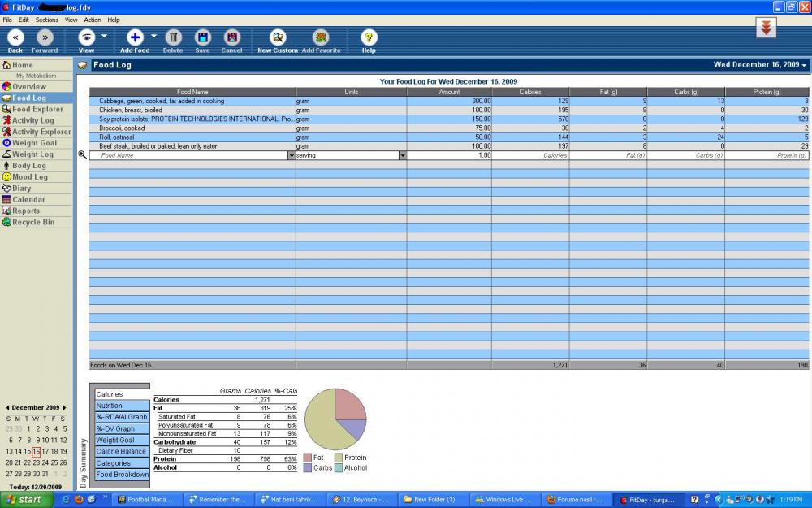Screen dimensions: 812x508
Task: Go to previous month in mini calendar
Action: 8,408
